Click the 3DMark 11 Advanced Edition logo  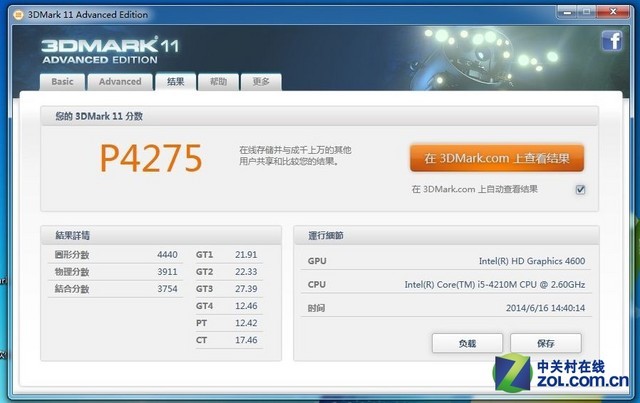pos(110,51)
